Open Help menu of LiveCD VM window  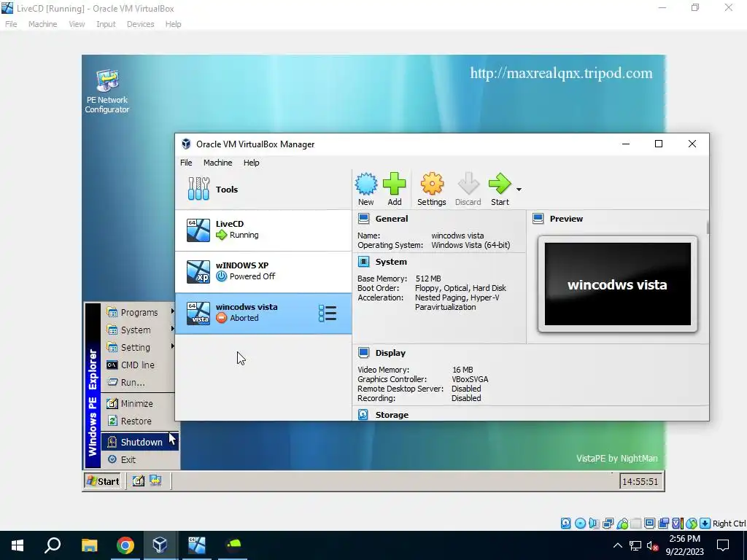(174, 24)
